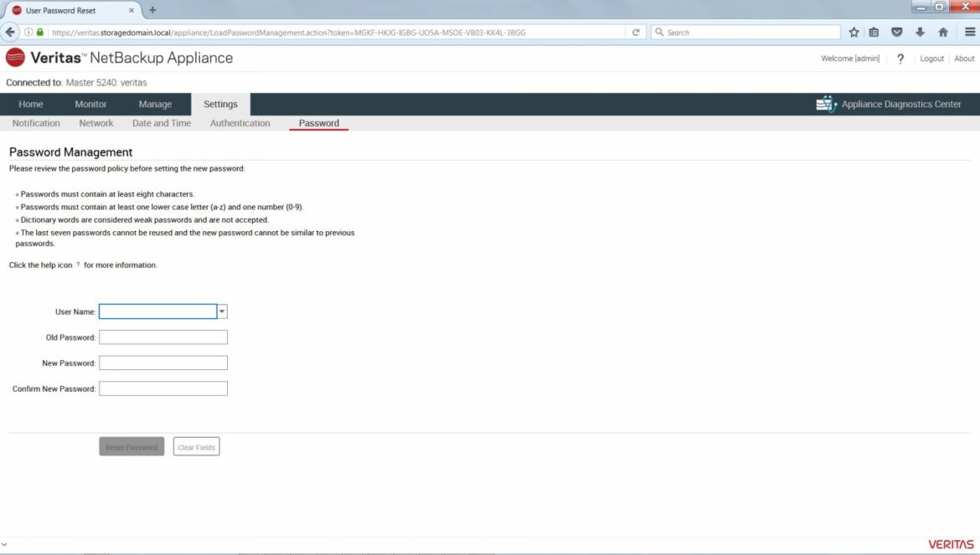This screenshot has height=555, width=980.
Task: Click the Appliance Diagnostics Center icon
Action: point(826,105)
